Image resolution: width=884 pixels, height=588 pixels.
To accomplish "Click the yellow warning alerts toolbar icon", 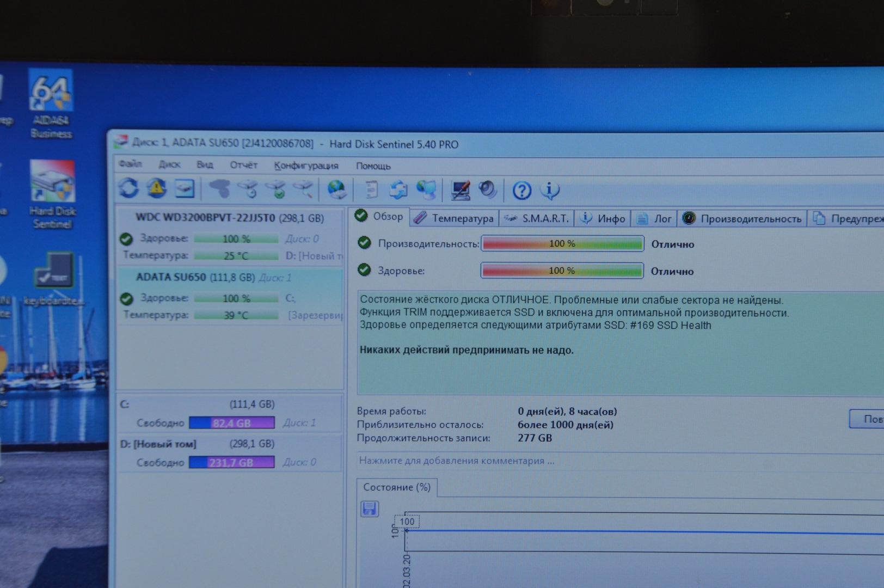I will coord(157,188).
